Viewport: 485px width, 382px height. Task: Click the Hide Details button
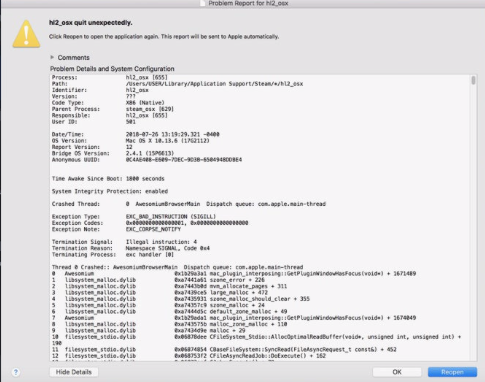(74, 372)
